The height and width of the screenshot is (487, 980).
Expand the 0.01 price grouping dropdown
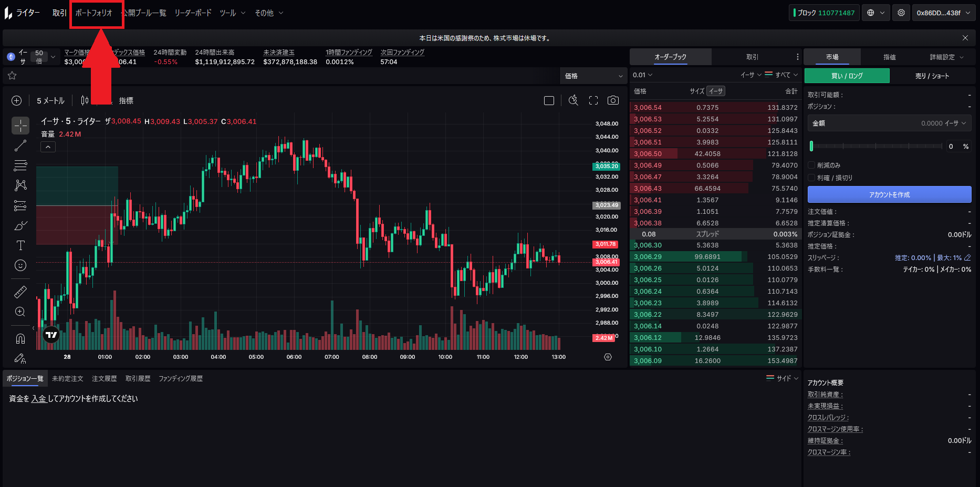click(x=642, y=75)
